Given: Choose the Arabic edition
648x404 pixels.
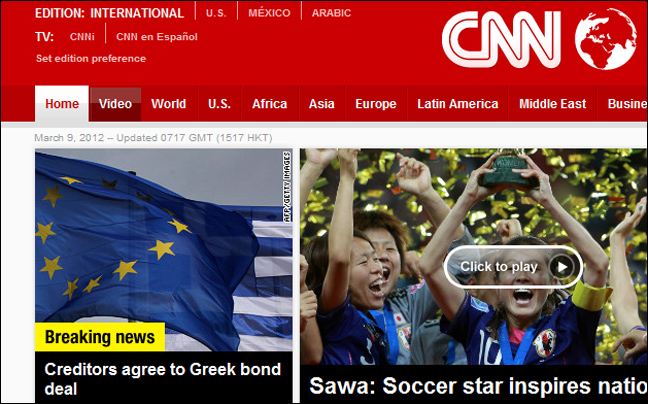Looking at the screenshot, I should pyautogui.click(x=331, y=13).
